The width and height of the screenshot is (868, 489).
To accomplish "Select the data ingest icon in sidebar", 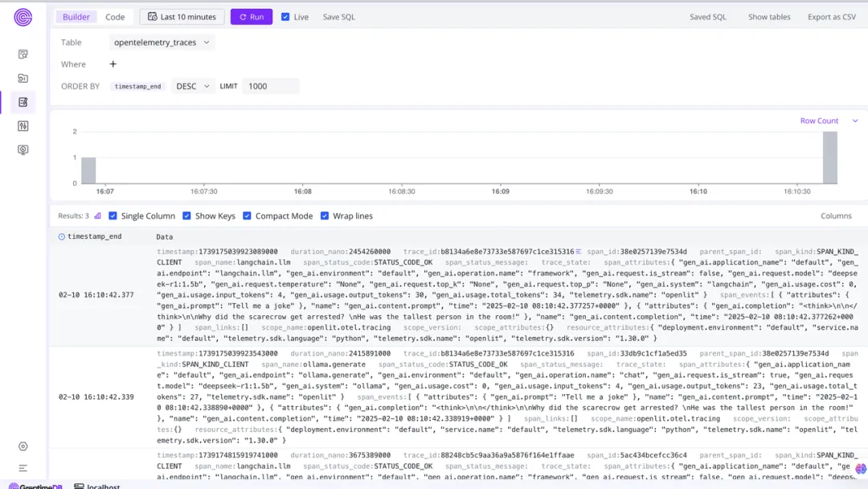I will pos(23,78).
